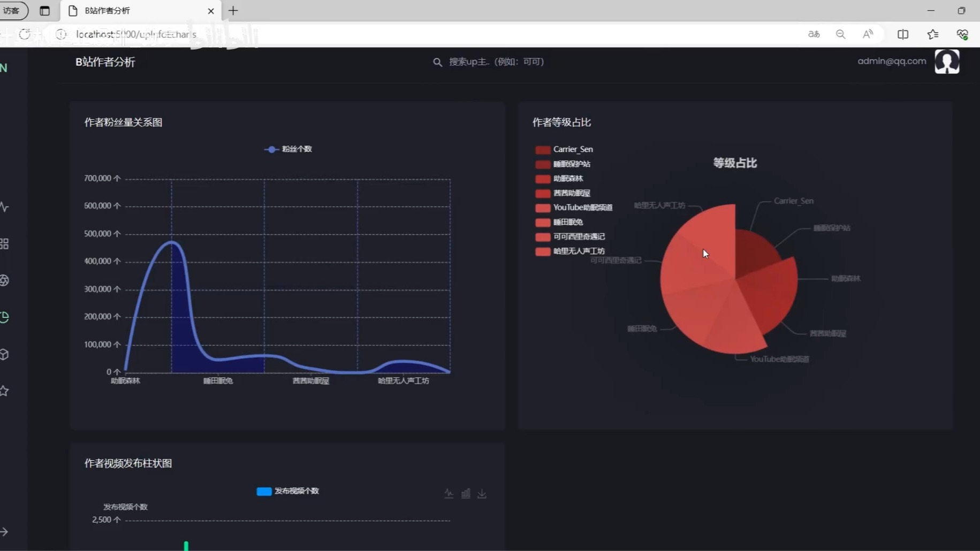Open browser essentials heartbeat icon
The width and height of the screenshot is (980, 551).
pyautogui.click(x=962, y=34)
